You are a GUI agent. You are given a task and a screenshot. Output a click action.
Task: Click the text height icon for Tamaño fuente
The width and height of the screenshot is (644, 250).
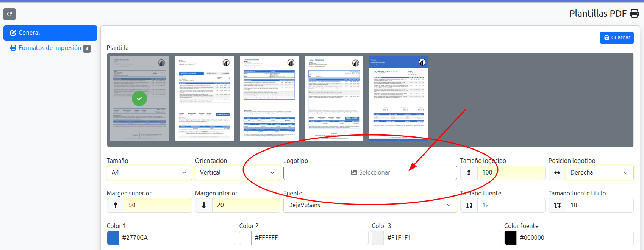(x=469, y=205)
